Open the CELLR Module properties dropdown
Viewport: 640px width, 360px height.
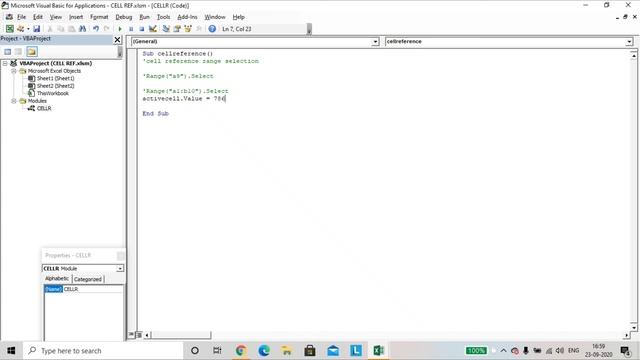coord(120,269)
